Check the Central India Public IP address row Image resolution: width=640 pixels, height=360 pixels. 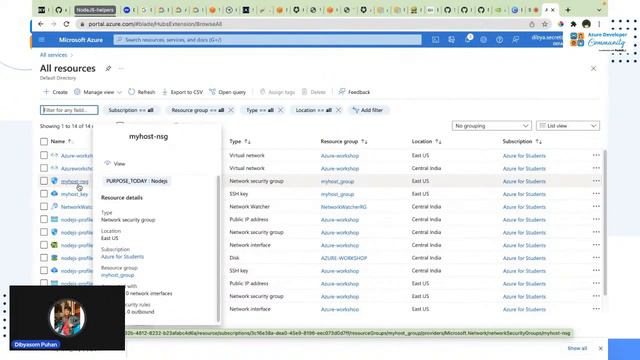[x=44, y=219]
